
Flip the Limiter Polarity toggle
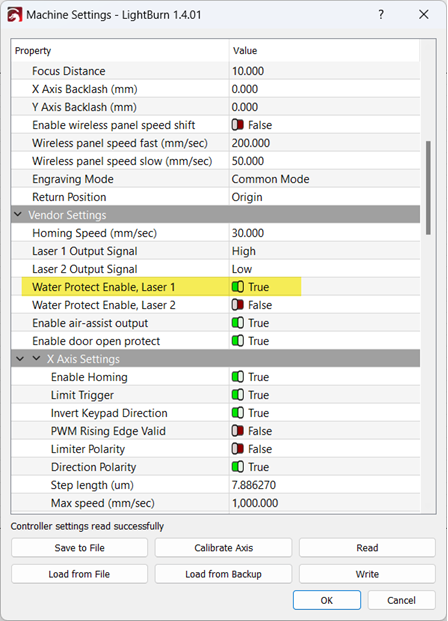pyautogui.click(x=238, y=449)
